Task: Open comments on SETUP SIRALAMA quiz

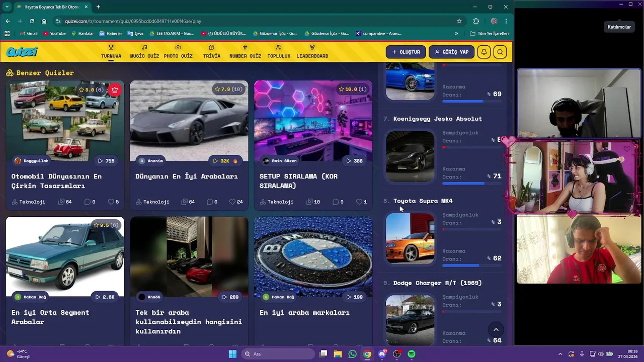Action: 338,202
